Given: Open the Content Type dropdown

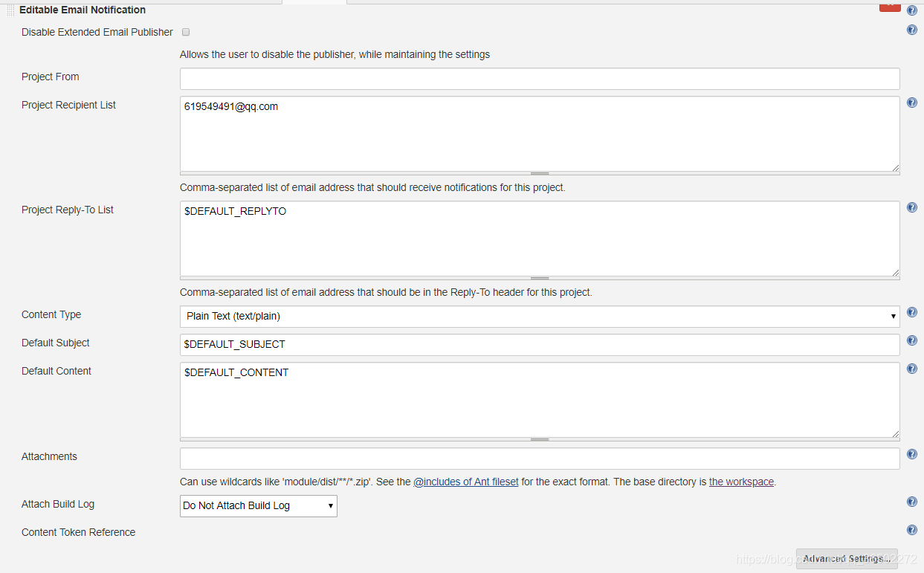Looking at the screenshot, I should click(x=539, y=317).
